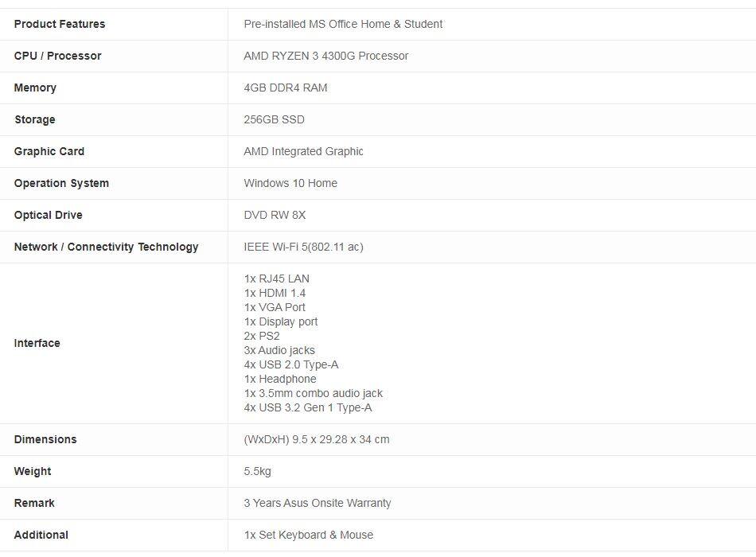Screen dimensions: 756x557
Task: Click AMD RYZEN 3 4300G Processor value
Action: 325,56
